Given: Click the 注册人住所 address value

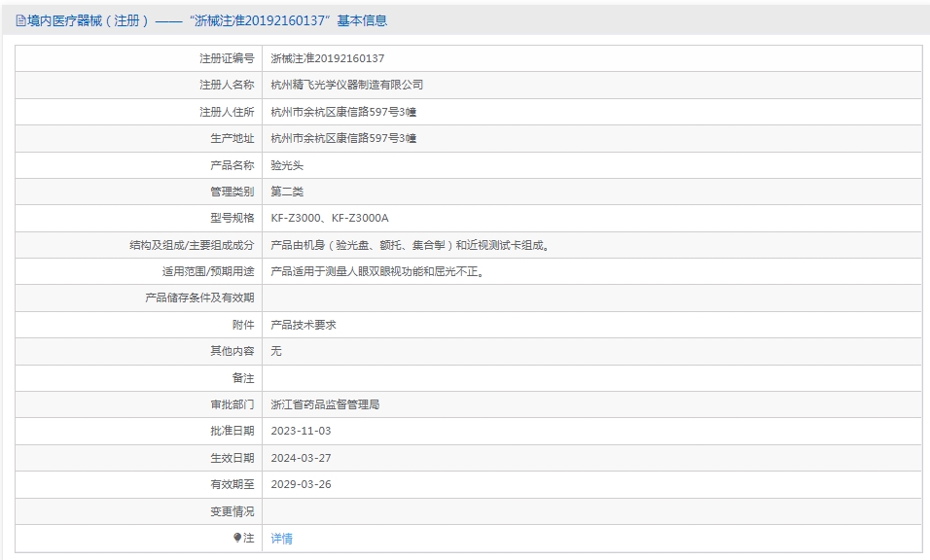Looking at the screenshot, I should click(x=343, y=112).
